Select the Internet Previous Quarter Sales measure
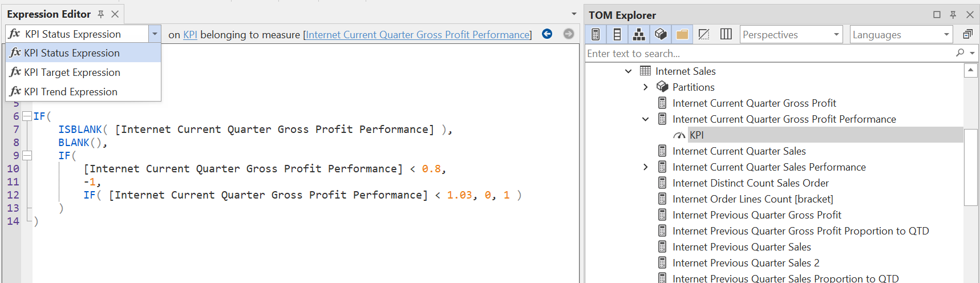Viewport: 980px width, 283px height. 741,247
